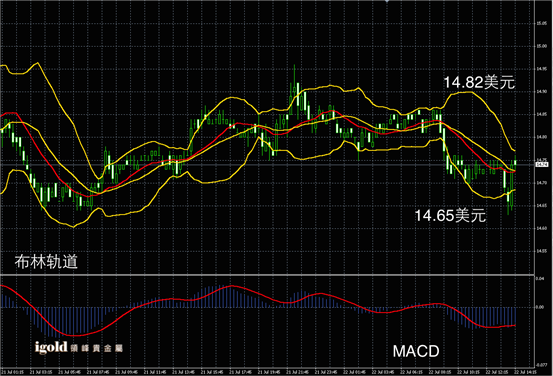The width and height of the screenshot is (553, 376).
Task: Click the 0.04 level on MACD axis
Action: point(540,279)
